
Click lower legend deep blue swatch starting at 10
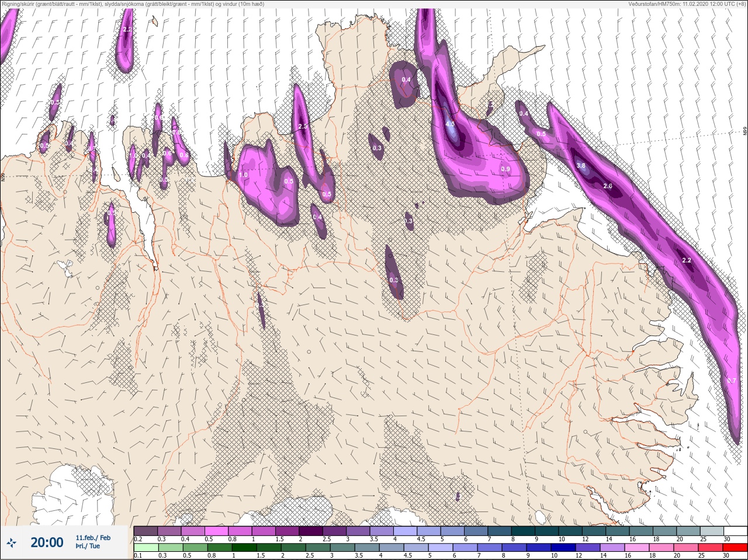click(x=563, y=548)
